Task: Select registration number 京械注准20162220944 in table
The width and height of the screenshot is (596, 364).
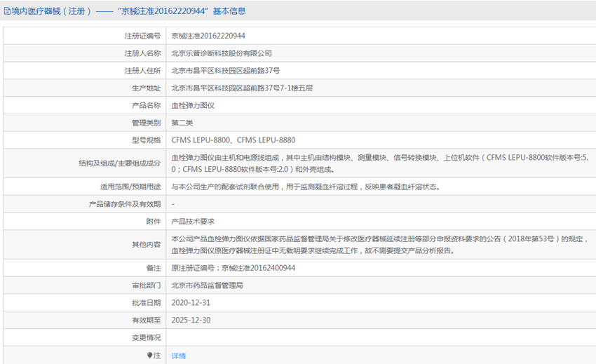Action: [208, 36]
